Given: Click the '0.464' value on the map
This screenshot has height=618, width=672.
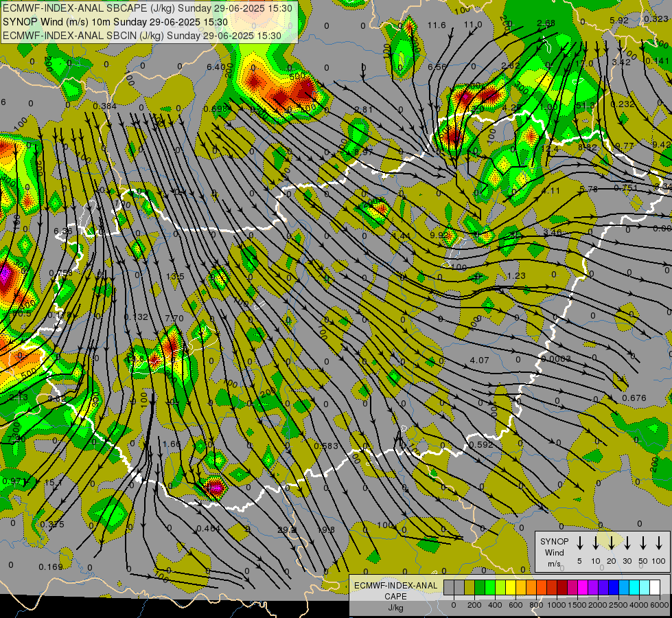Looking at the screenshot, I should pos(208,528).
